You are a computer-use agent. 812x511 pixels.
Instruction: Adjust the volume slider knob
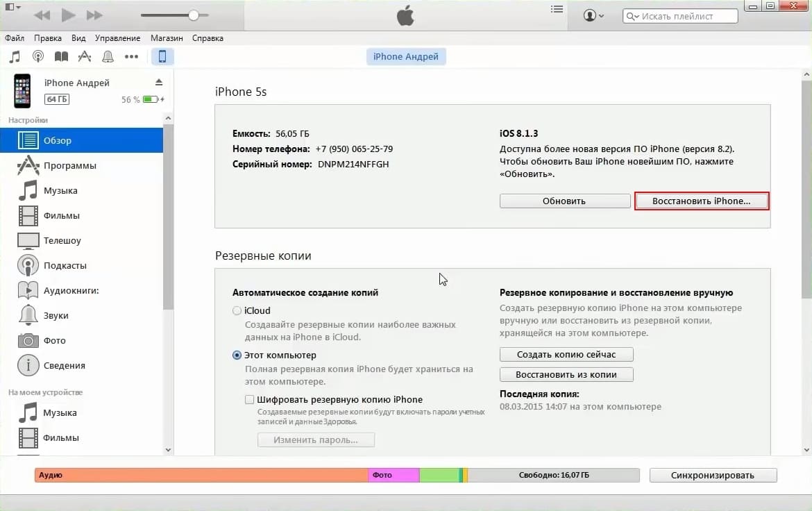point(193,15)
